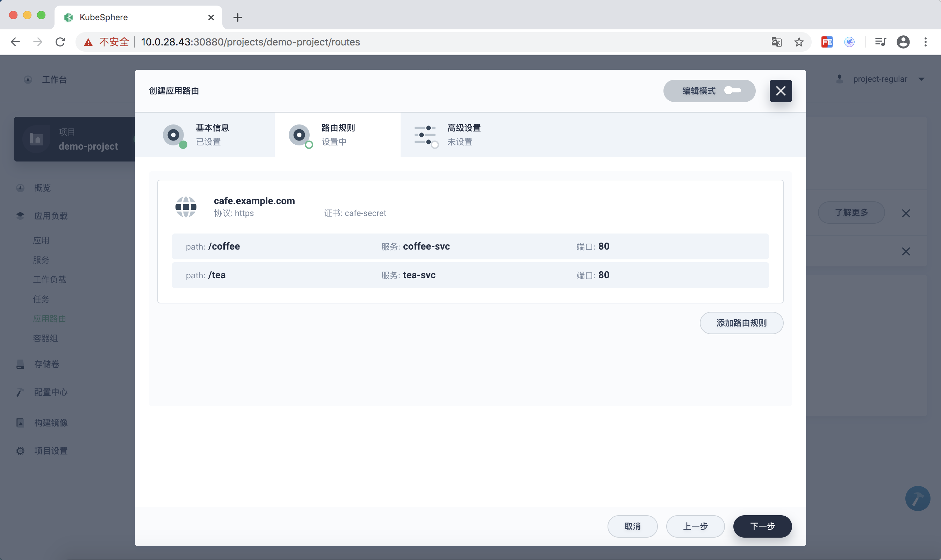Go back with the 上一步 button
This screenshot has width=941, height=560.
point(695,526)
